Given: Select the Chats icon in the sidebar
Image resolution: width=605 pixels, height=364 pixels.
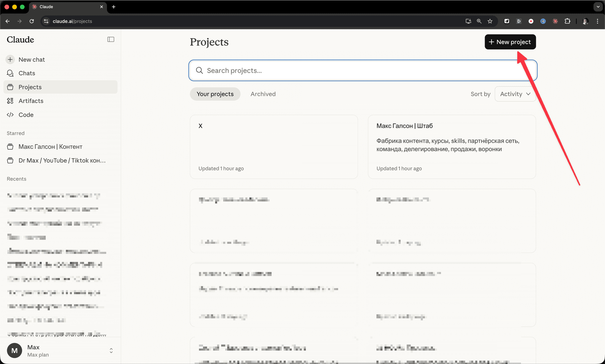Looking at the screenshot, I should (x=10, y=73).
